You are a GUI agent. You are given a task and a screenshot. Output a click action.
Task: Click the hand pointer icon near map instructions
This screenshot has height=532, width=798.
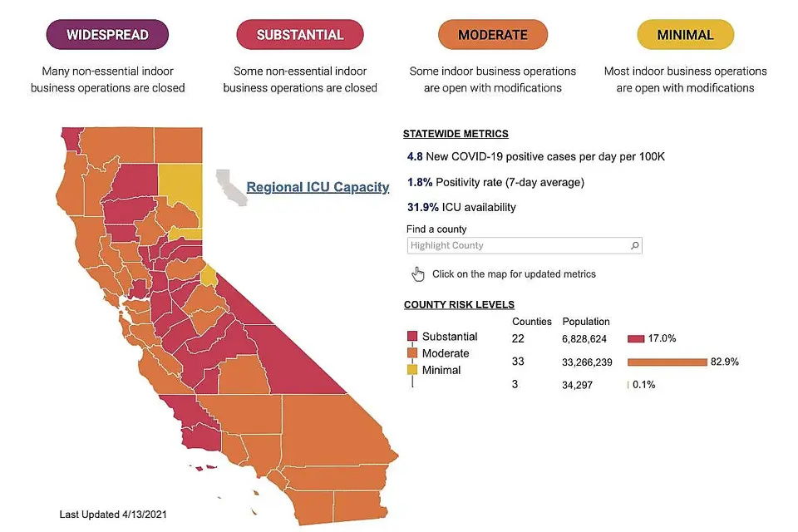coord(417,274)
